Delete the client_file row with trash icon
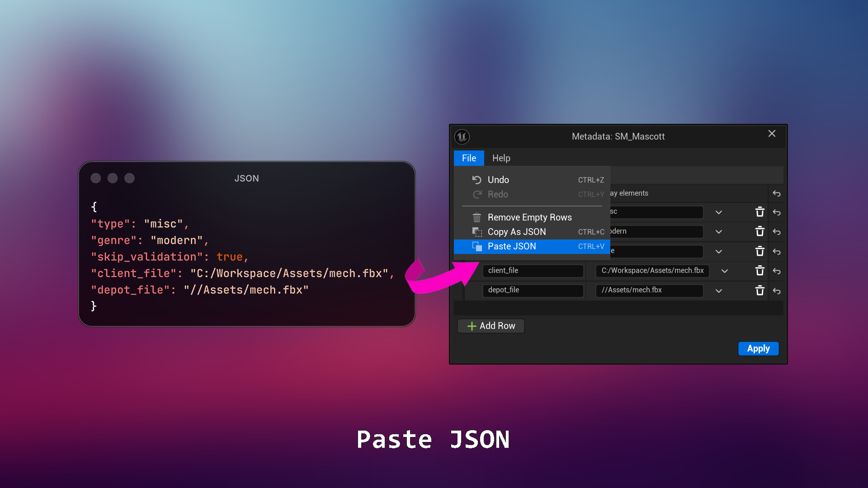868x488 pixels. 759,271
